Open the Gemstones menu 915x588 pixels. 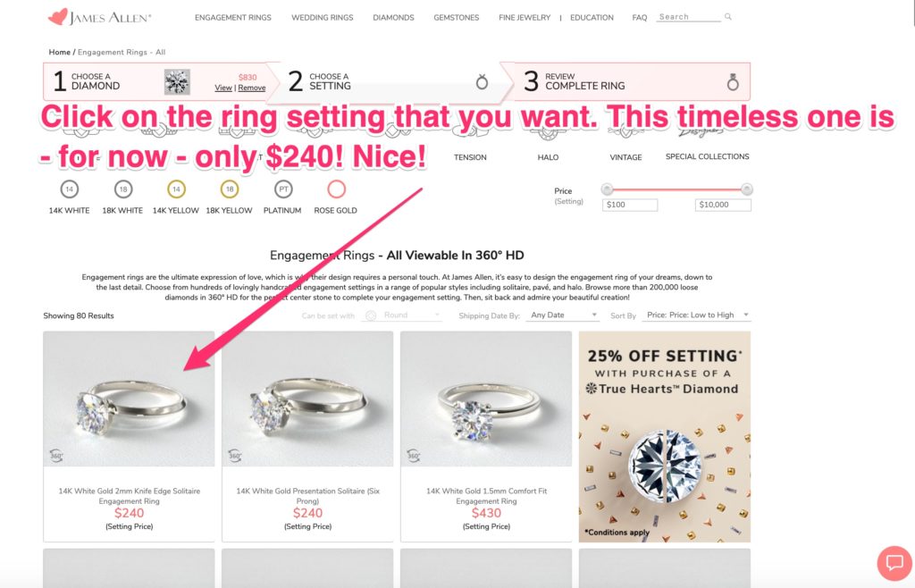point(457,18)
